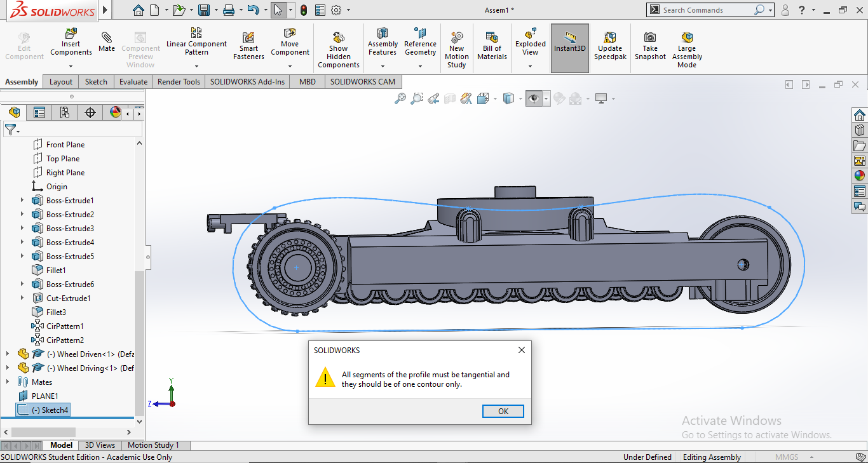Open the FeatureManager Design Tree tab
The width and height of the screenshot is (868, 463).
[x=13, y=112]
